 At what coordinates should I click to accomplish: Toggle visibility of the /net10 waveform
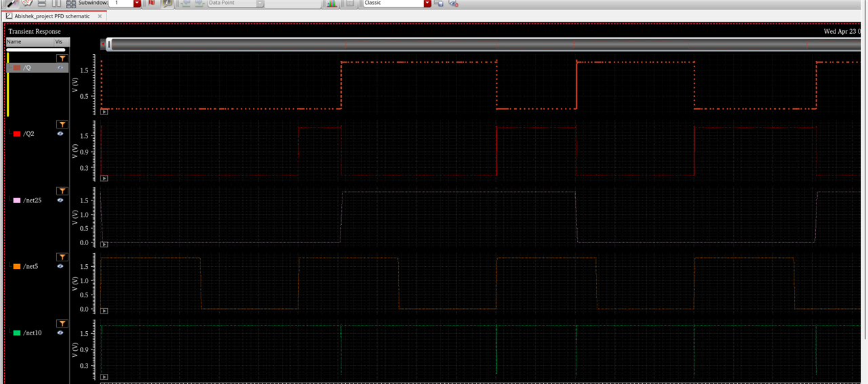click(x=60, y=333)
